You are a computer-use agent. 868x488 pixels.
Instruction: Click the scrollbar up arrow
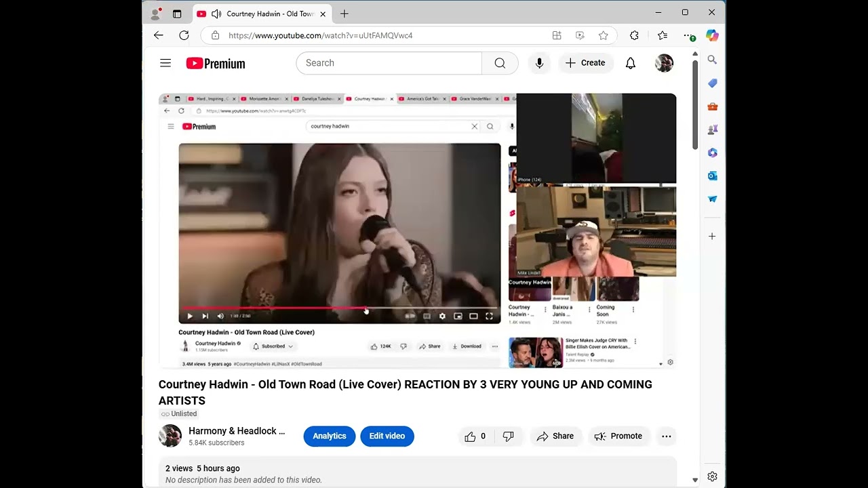click(695, 54)
